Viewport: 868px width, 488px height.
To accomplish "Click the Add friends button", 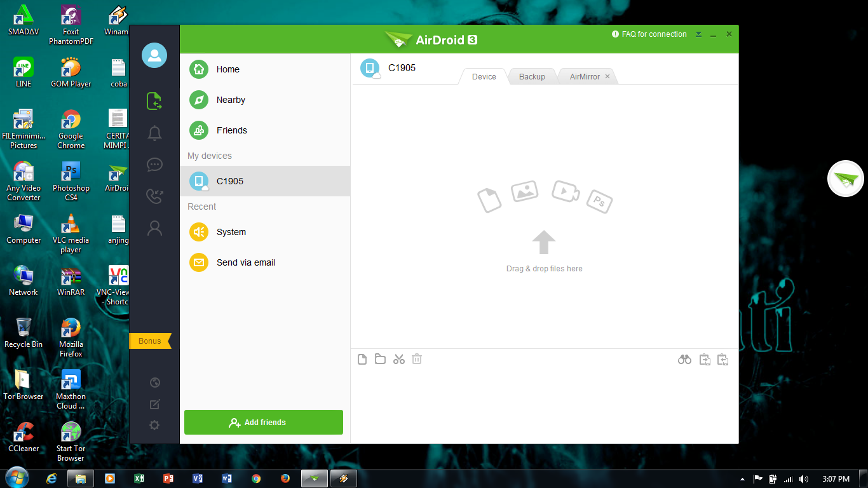I will click(264, 423).
